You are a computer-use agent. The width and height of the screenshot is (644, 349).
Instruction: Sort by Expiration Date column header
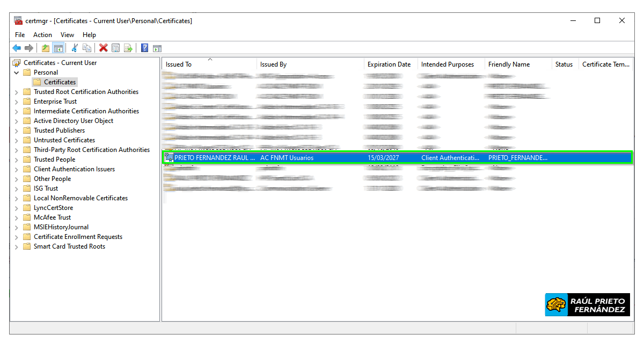(389, 64)
